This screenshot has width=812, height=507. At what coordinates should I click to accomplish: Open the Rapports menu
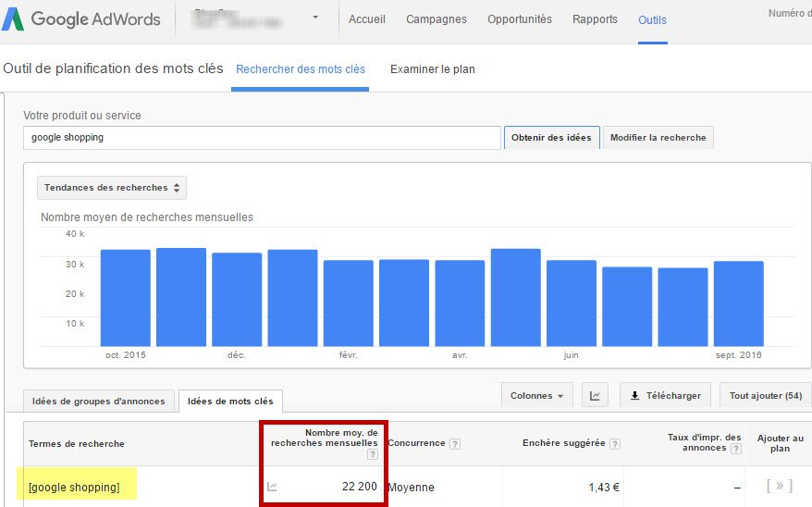click(x=595, y=19)
